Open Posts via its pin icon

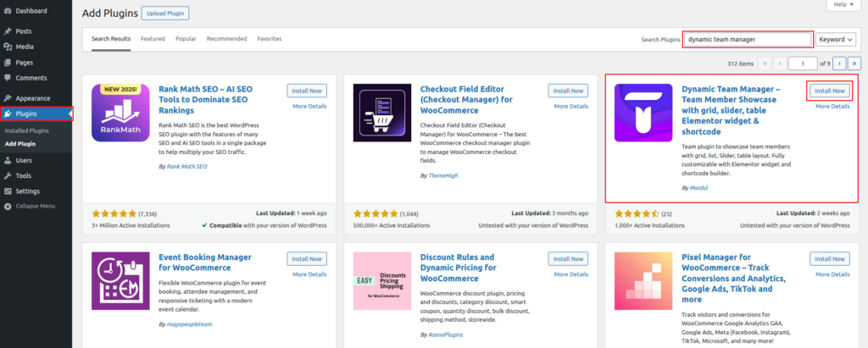7,31
